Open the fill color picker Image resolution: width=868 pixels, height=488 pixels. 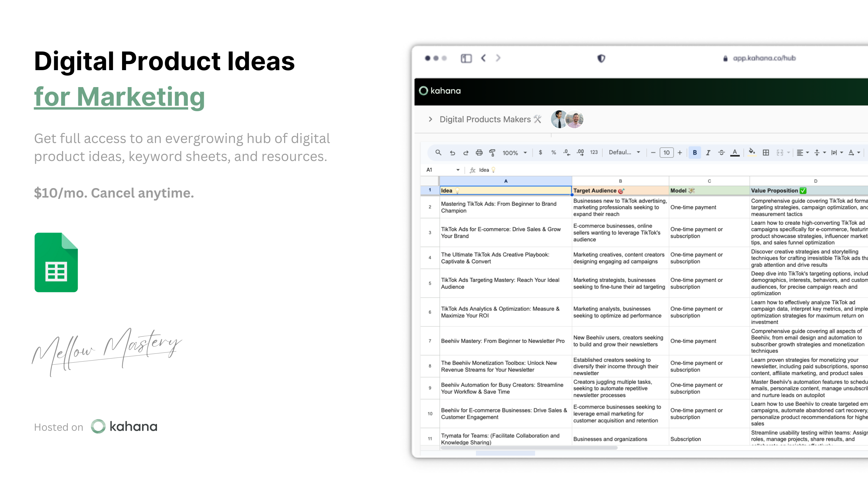point(752,152)
